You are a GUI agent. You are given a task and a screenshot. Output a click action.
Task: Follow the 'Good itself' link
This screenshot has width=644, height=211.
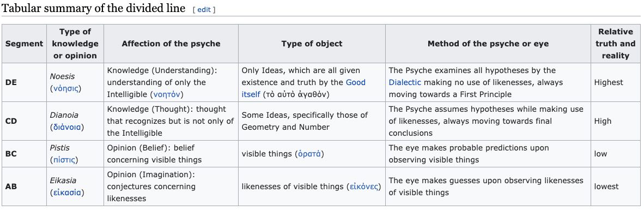coord(303,88)
